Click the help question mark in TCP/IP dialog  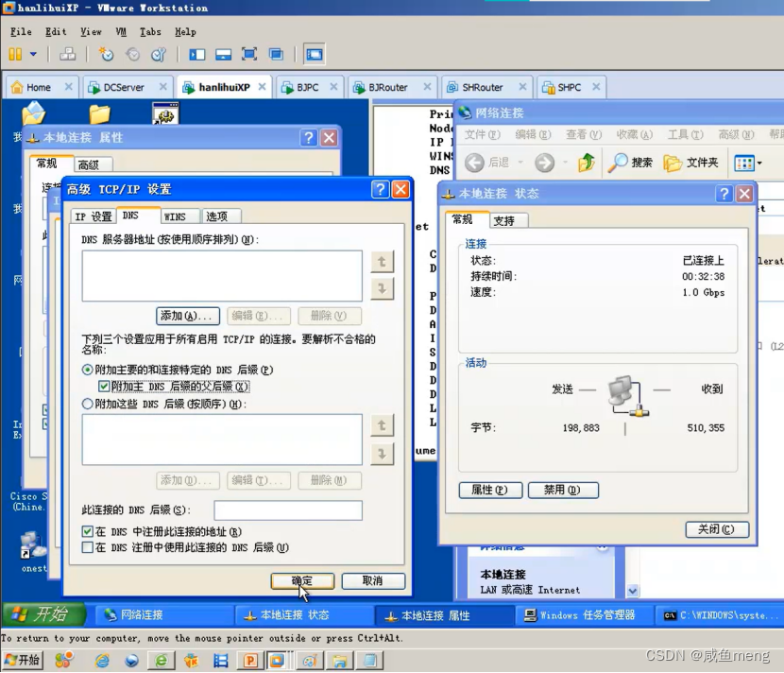pyautogui.click(x=380, y=190)
